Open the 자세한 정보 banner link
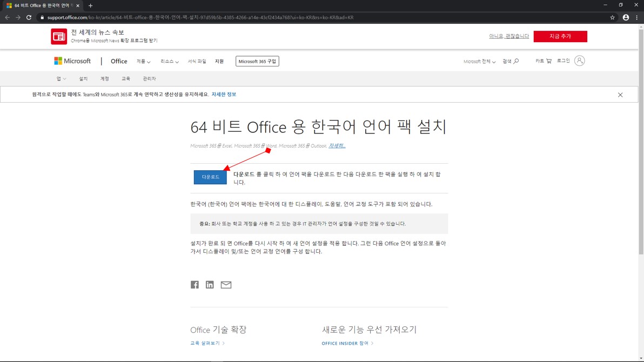 point(224,95)
